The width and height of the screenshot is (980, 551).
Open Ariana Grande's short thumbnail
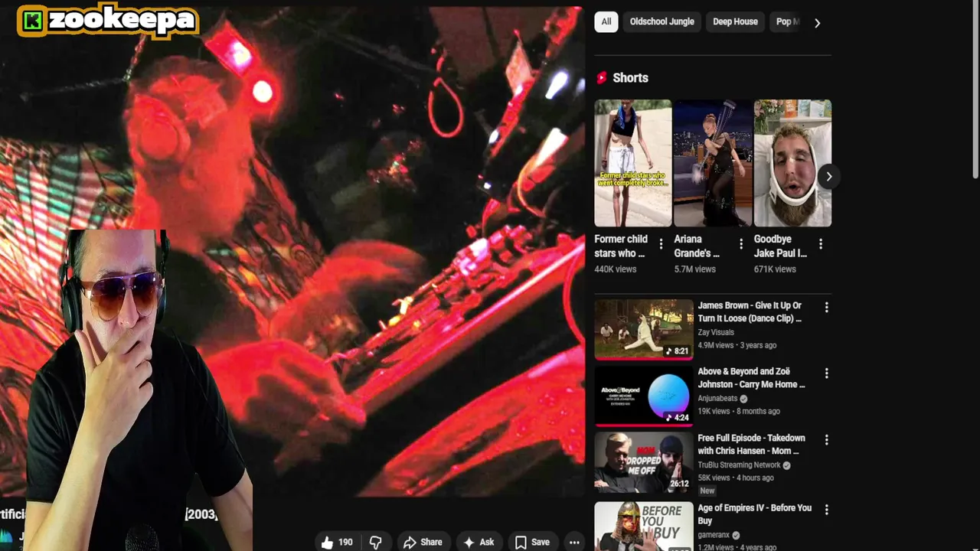(x=713, y=163)
